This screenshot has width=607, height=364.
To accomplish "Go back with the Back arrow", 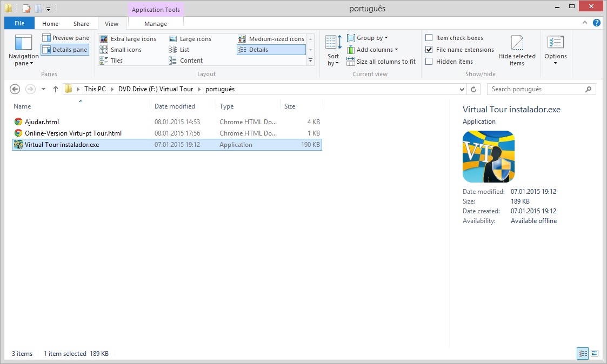I will [15, 89].
